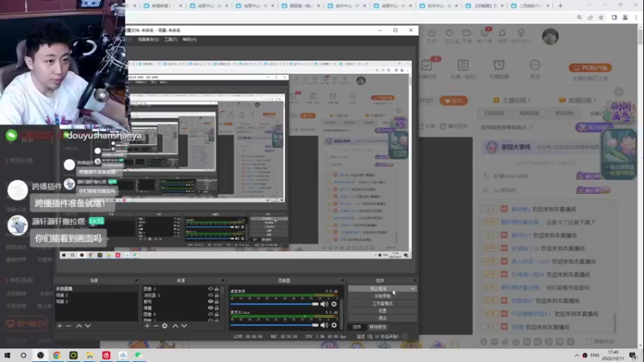Click the orange PC客户端 button
644x362 pixels.
click(x=590, y=68)
